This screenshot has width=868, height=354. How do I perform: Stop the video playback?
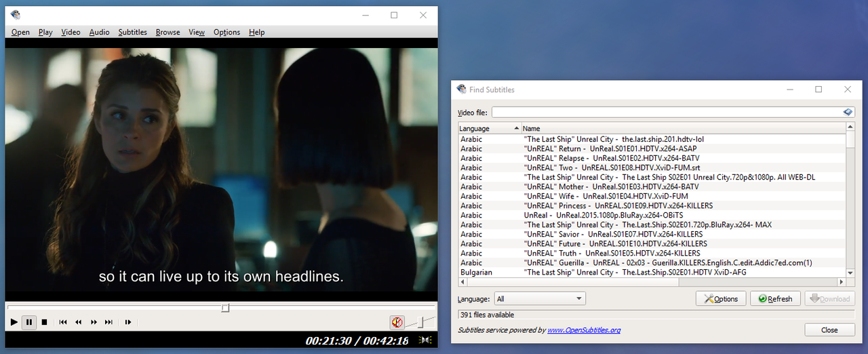(x=44, y=322)
